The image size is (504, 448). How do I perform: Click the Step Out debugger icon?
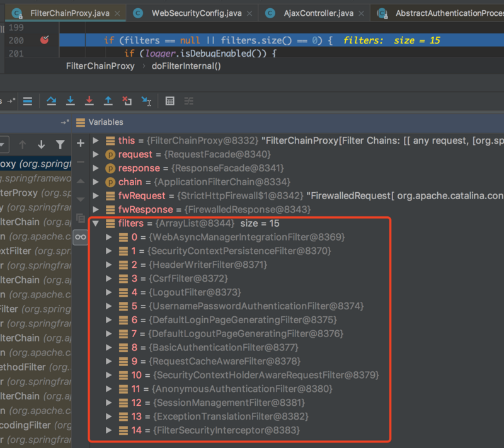coord(108,101)
